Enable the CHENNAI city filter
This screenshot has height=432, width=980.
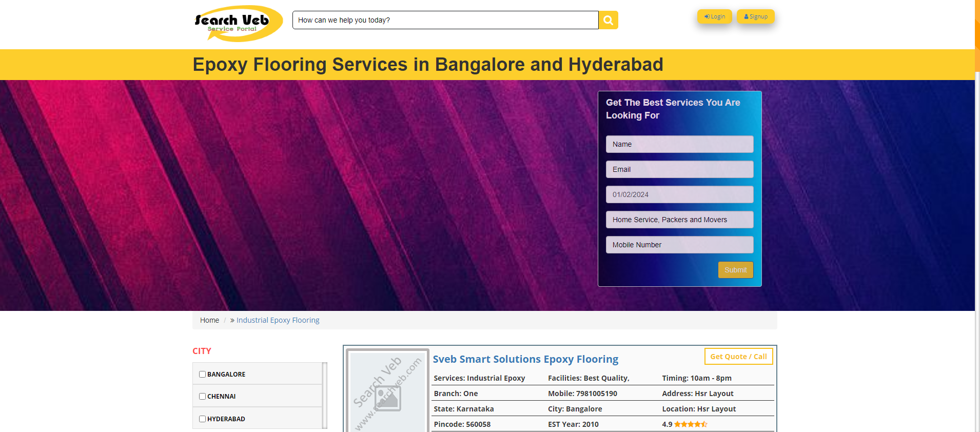[x=203, y=397]
